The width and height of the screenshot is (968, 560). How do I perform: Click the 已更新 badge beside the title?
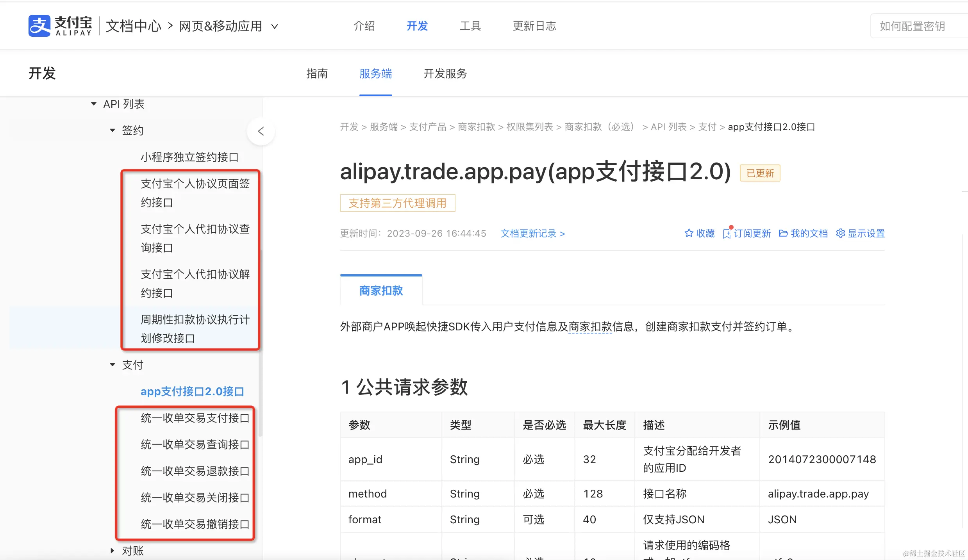click(760, 173)
